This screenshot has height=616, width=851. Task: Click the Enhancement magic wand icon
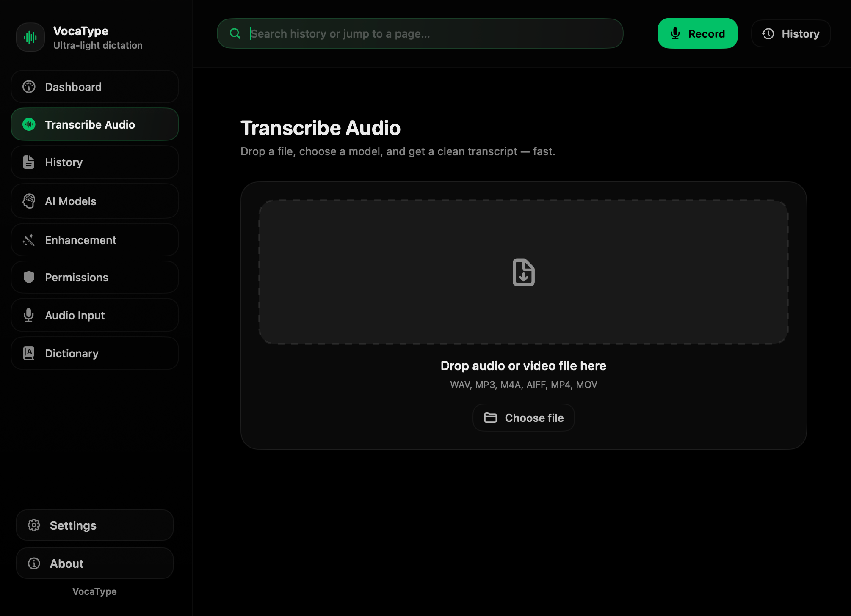click(29, 240)
